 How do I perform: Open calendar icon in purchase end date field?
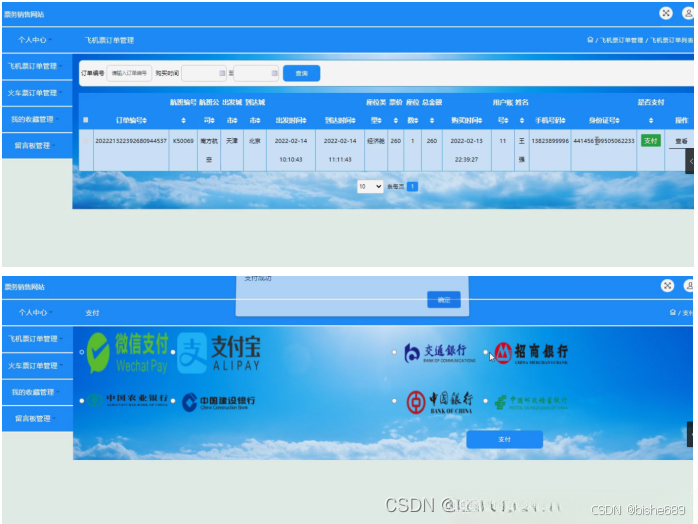(275, 73)
